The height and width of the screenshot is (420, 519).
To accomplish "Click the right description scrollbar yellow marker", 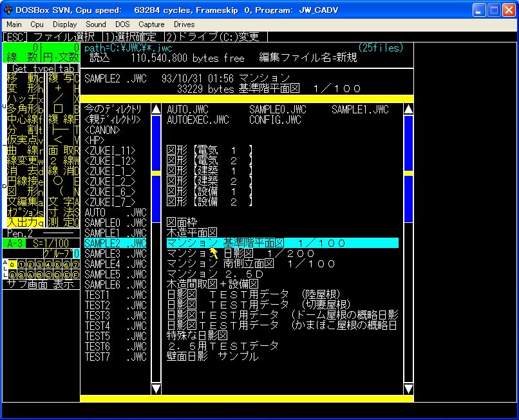I will [x=408, y=173].
